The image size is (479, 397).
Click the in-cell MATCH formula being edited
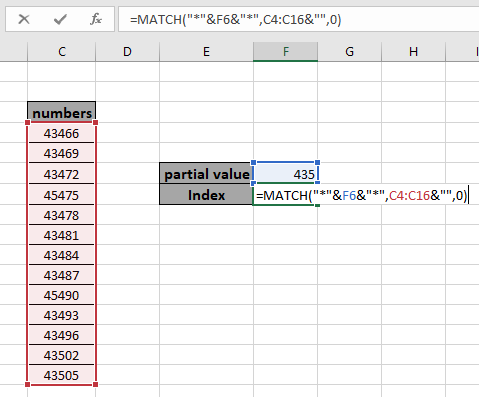[x=362, y=195]
